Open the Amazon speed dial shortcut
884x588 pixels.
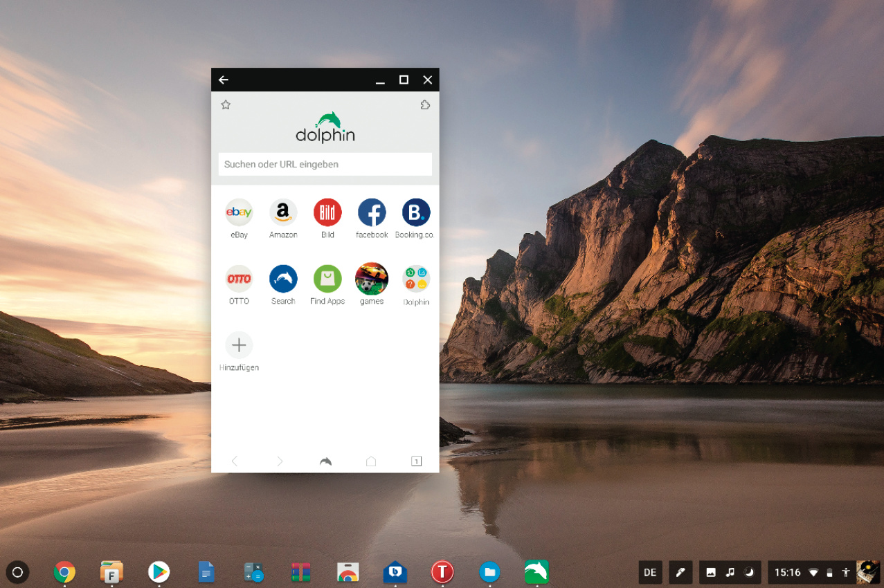point(283,212)
